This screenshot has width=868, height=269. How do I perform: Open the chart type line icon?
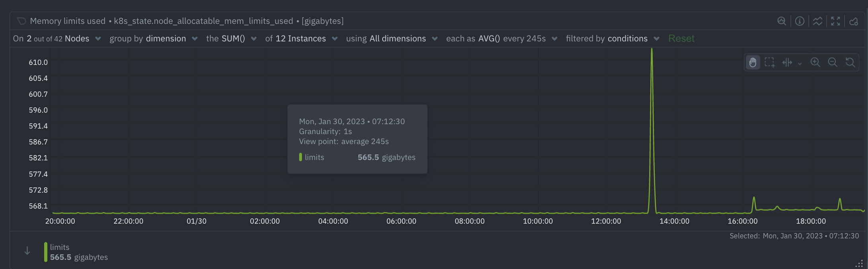(x=817, y=21)
